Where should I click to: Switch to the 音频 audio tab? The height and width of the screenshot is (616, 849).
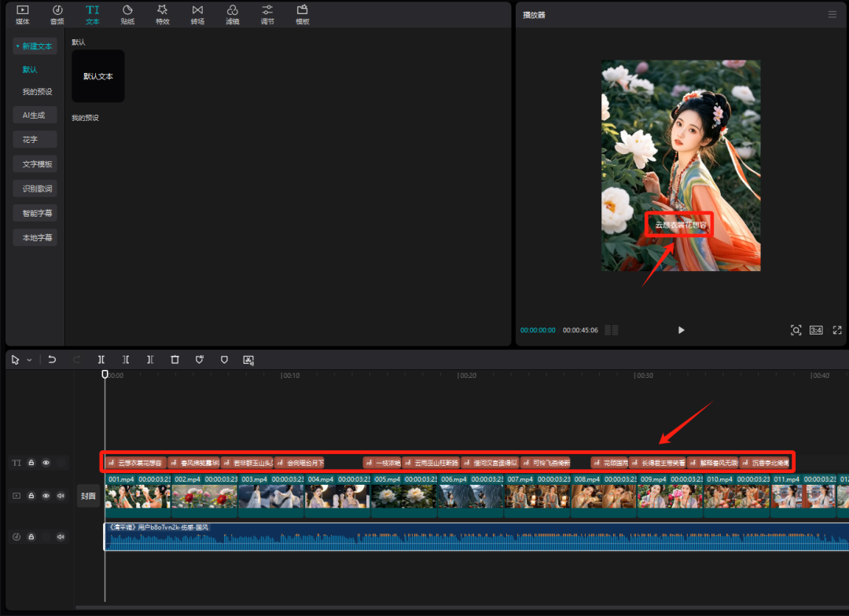click(57, 14)
